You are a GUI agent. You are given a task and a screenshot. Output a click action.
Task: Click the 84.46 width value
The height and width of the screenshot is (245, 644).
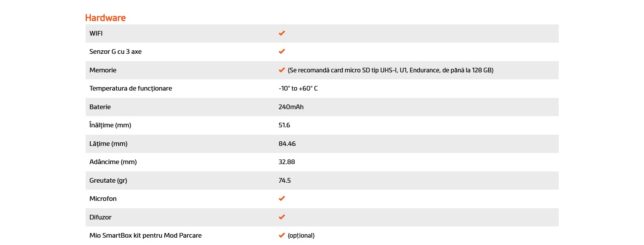click(287, 144)
